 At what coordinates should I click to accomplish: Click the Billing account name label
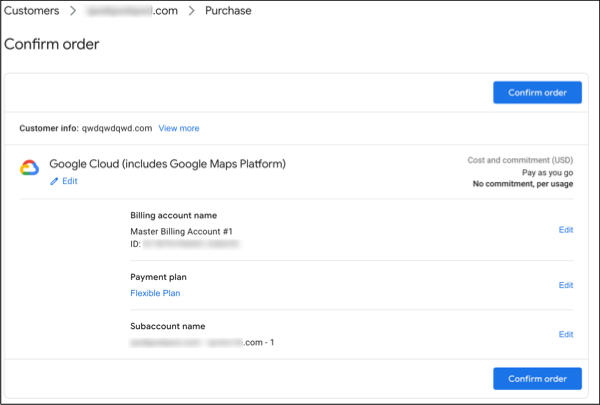point(173,216)
